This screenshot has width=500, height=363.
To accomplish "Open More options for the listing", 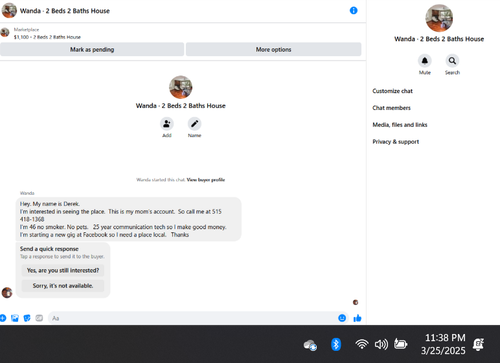I will [273, 49].
